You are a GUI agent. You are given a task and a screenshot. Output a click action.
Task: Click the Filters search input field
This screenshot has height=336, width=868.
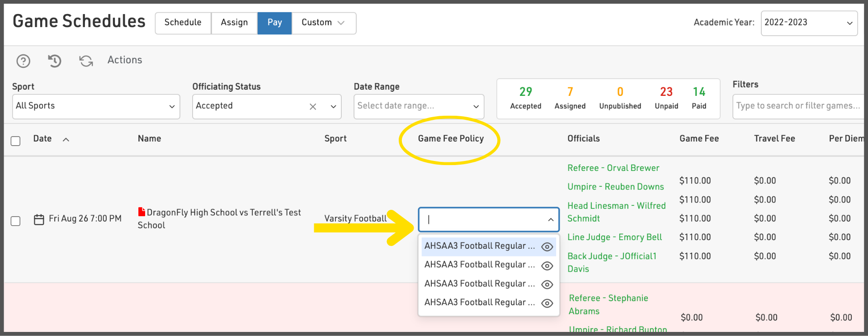798,106
